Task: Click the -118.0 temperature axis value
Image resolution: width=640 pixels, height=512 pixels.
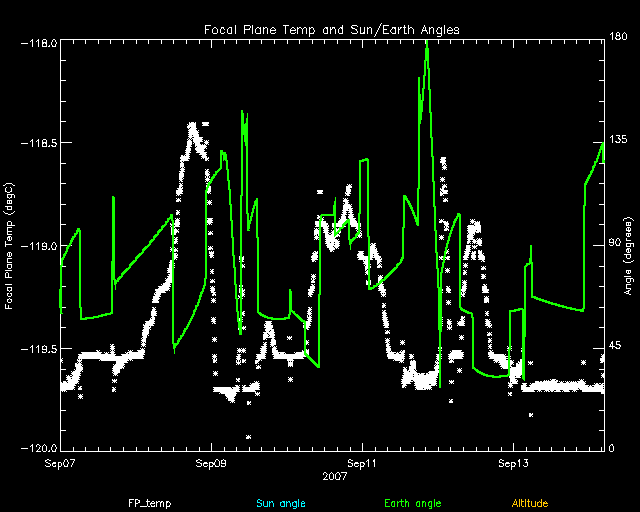Action: point(38,43)
